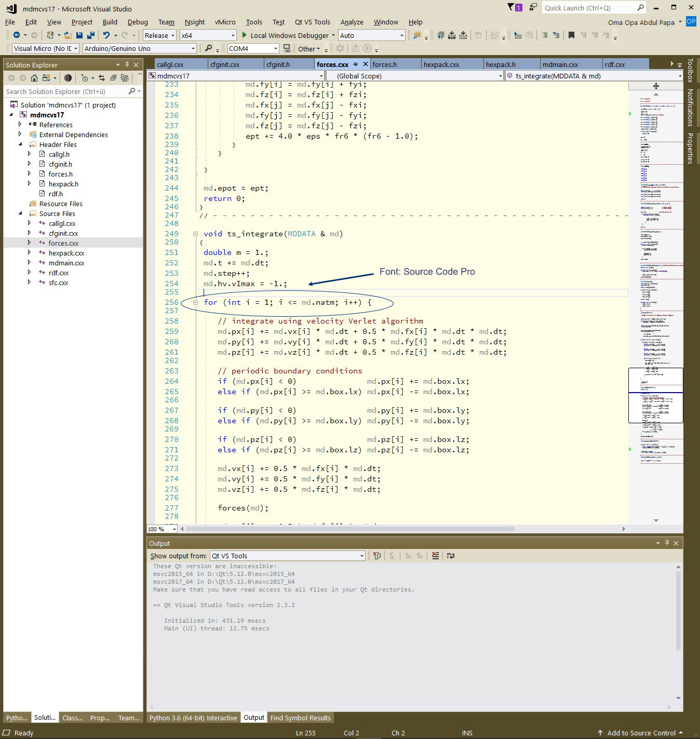Image resolution: width=700 pixels, height=739 pixels.
Task: Click the code minimap scroll overview
Action: (655, 306)
